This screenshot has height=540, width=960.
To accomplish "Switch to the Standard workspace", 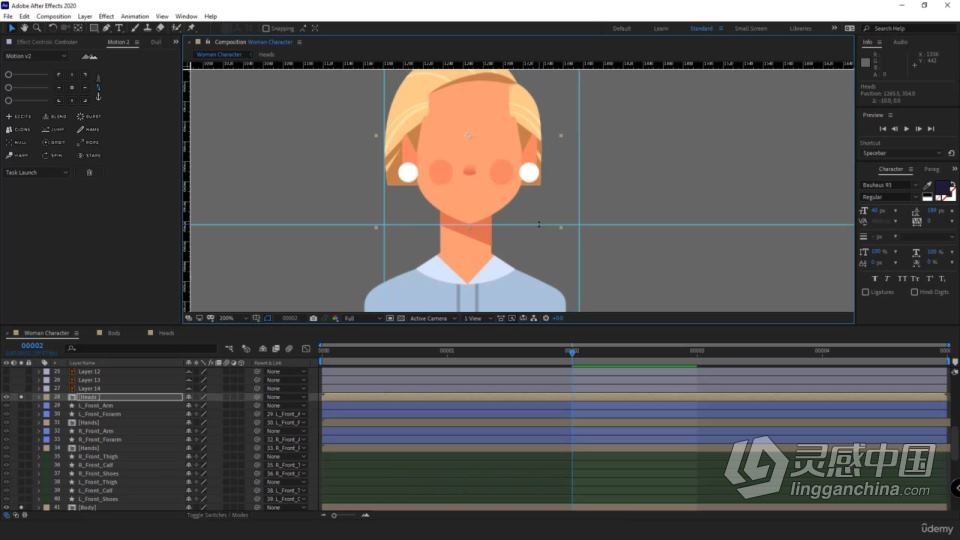I will tap(701, 29).
